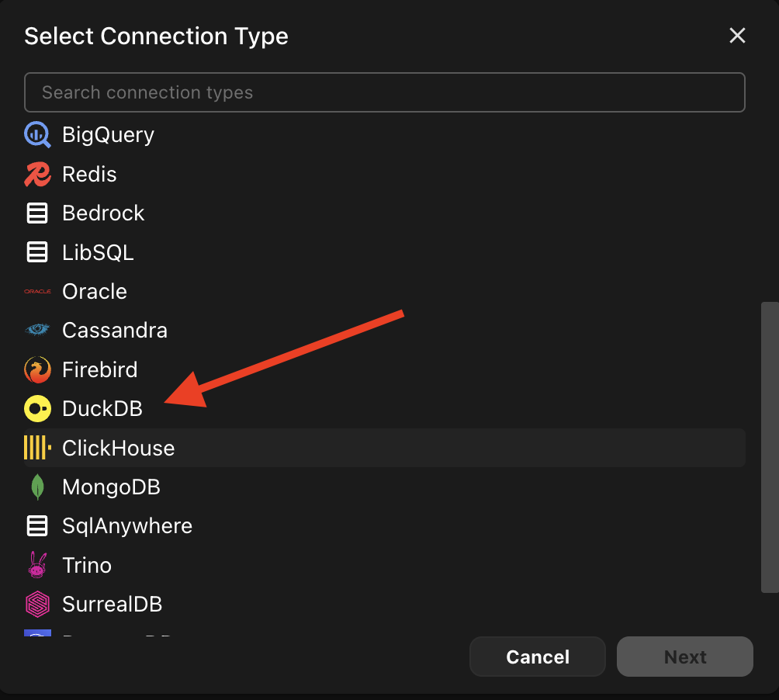Select Oracle as connection type
The width and height of the screenshot is (779, 700).
(x=385, y=291)
